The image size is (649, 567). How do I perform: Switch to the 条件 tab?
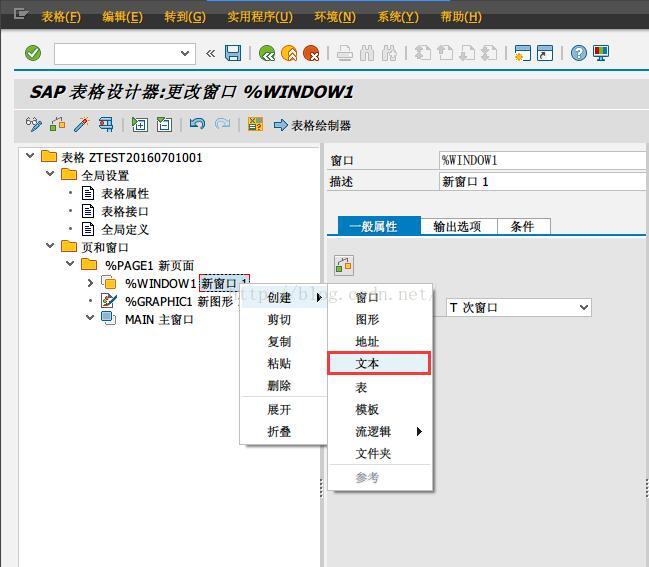(x=524, y=226)
